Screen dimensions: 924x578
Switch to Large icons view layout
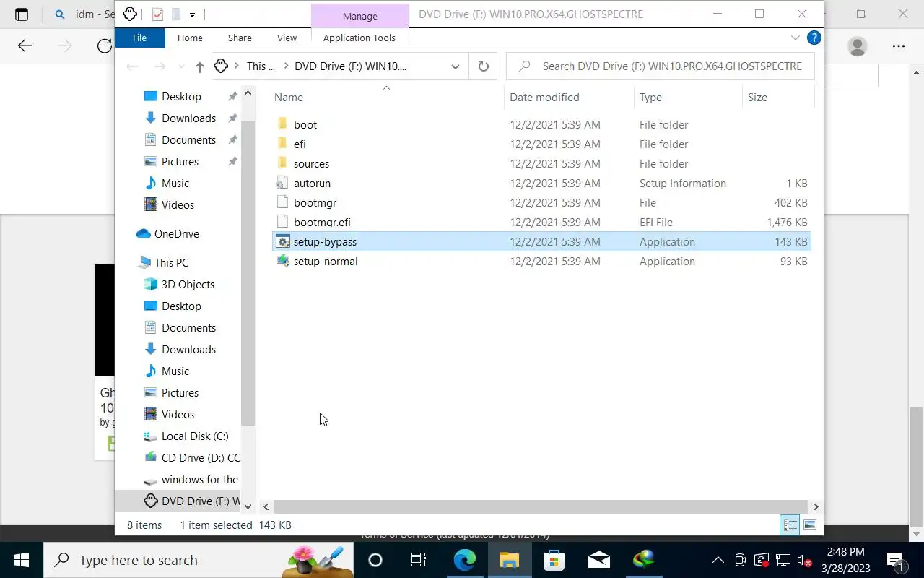pyautogui.click(x=810, y=525)
